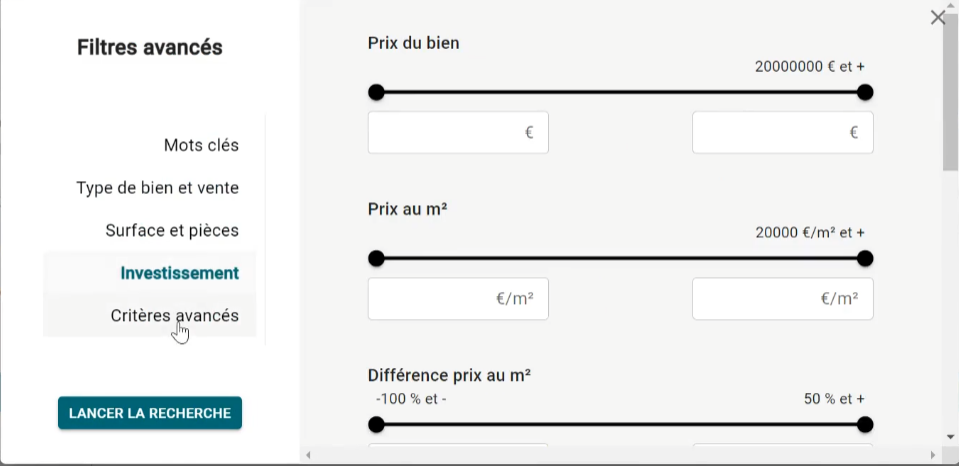Close the advanced filters dialog

937,17
